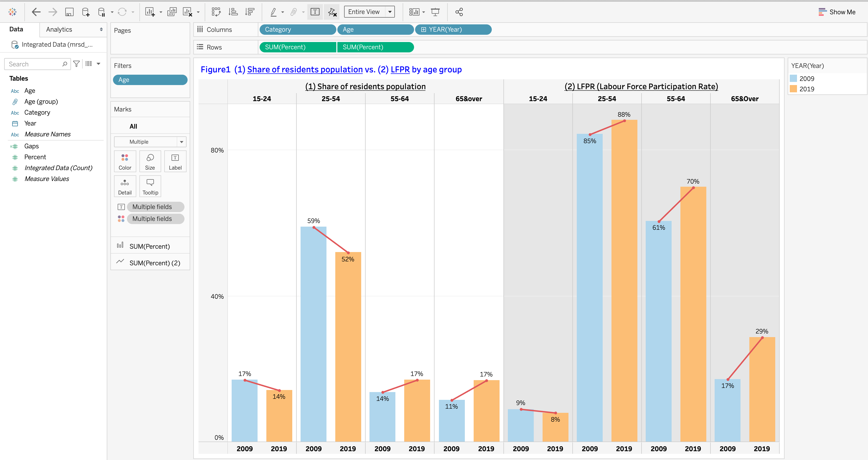Click the 2019 orange legend swatch
Screen dimensions: 868x460
[x=794, y=89]
